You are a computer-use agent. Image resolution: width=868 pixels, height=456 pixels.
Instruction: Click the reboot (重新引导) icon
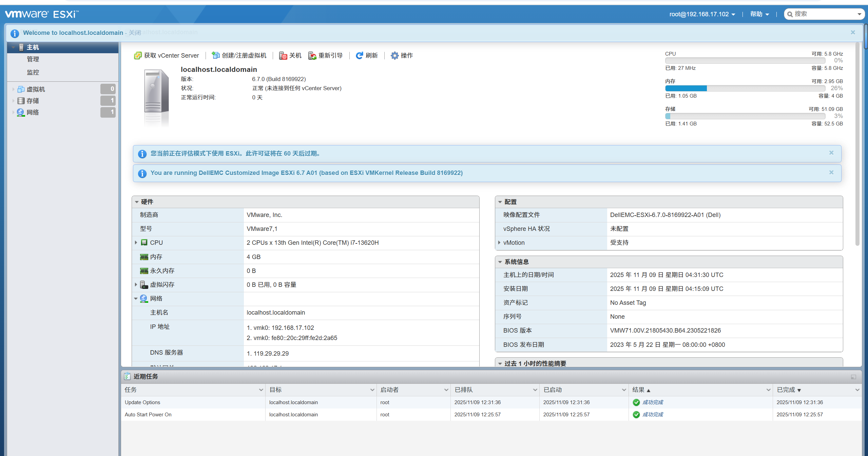(312, 56)
